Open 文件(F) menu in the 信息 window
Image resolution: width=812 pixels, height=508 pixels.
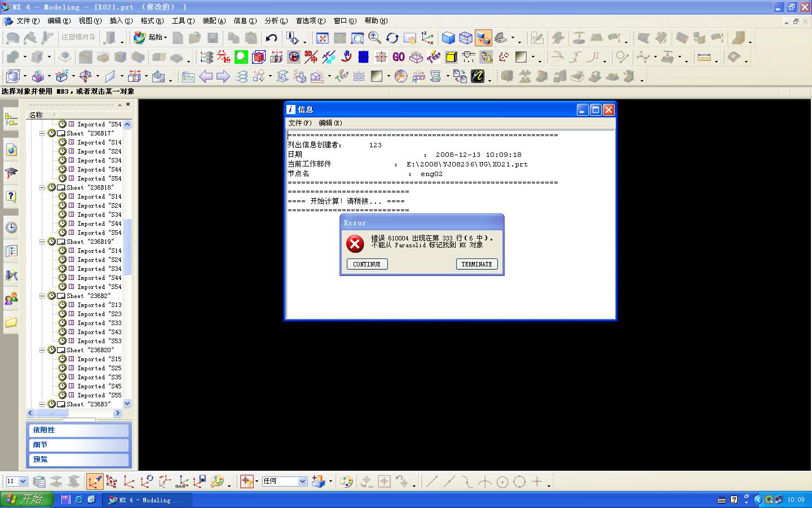coord(299,122)
